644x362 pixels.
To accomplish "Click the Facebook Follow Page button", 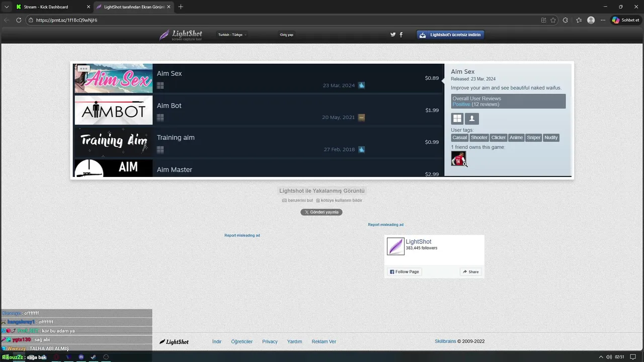I will tap(404, 271).
